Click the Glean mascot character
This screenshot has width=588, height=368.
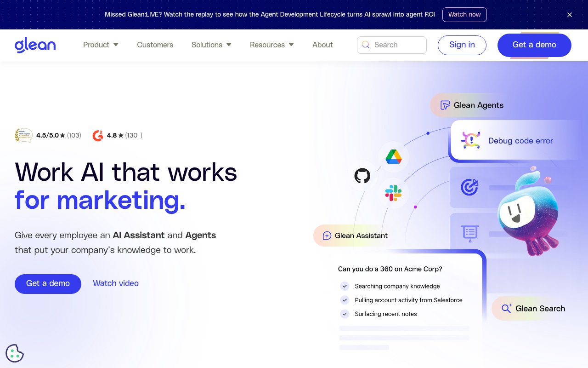click(x=529, y=211)
